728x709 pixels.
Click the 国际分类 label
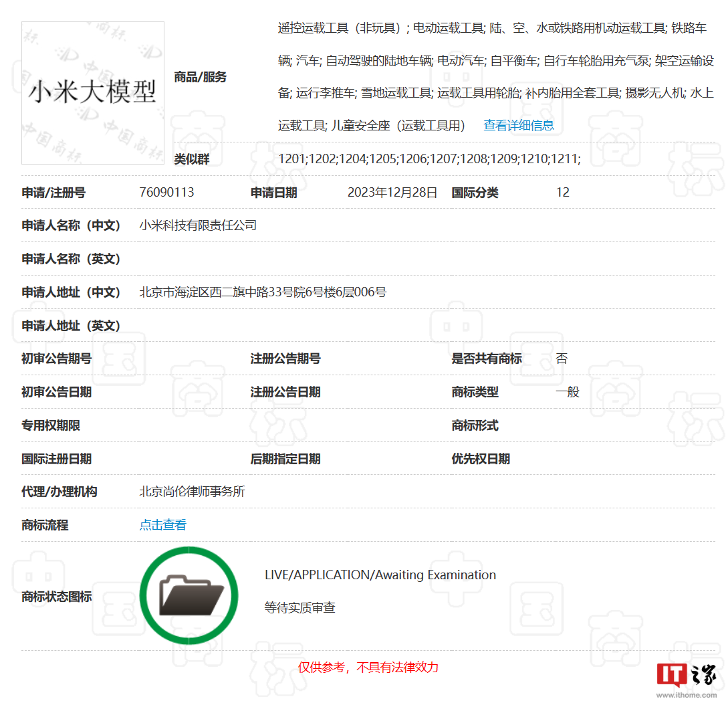pos(475,193)
